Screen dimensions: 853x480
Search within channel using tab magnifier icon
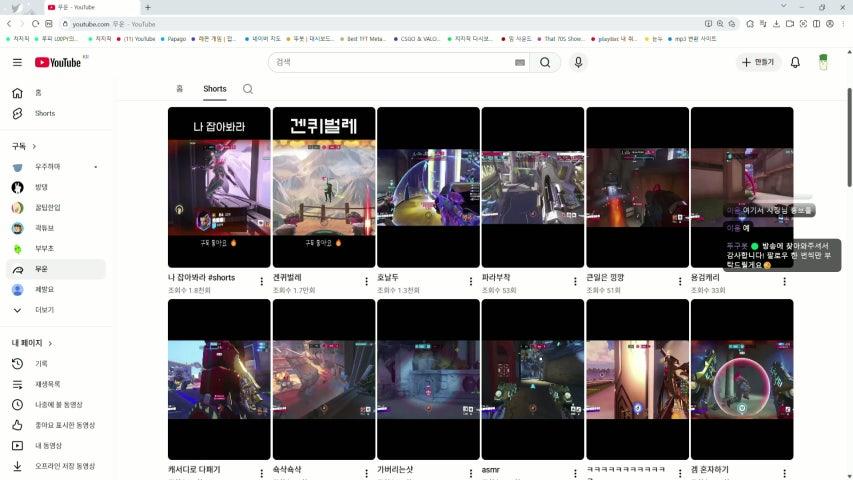[x=248, y=89]
